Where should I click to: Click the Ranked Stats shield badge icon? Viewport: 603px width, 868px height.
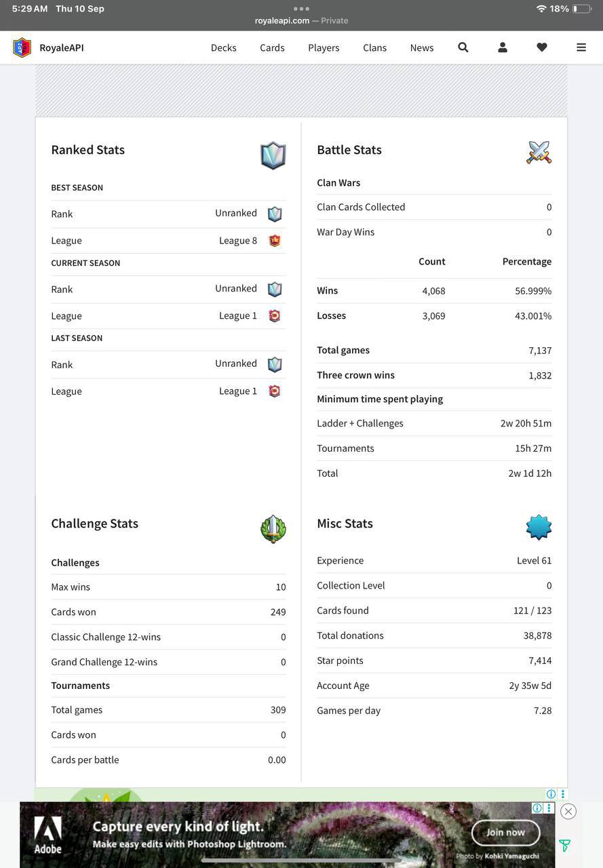coord(273,155)
